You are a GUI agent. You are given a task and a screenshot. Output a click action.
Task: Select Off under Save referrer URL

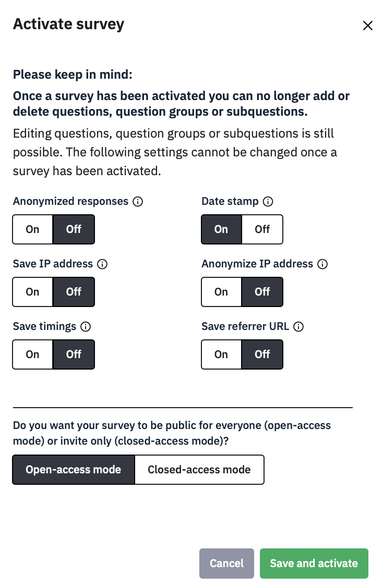pyautogui.click(x=262, y=354)
